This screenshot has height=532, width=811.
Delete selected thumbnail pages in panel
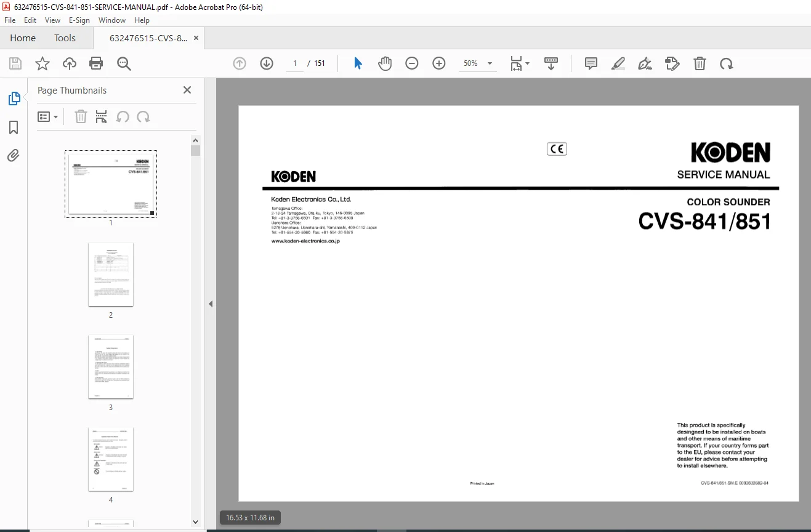point(81,116)
